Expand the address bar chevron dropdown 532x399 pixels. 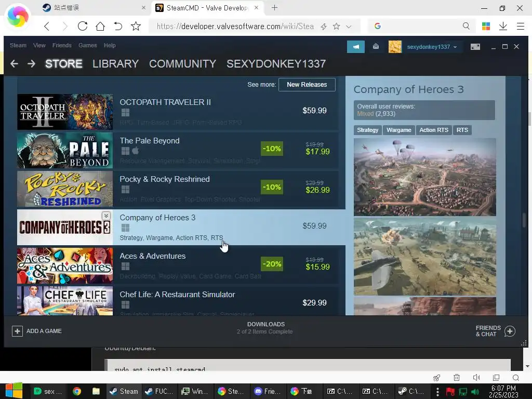pyautogui.click(x=349, y=26)
